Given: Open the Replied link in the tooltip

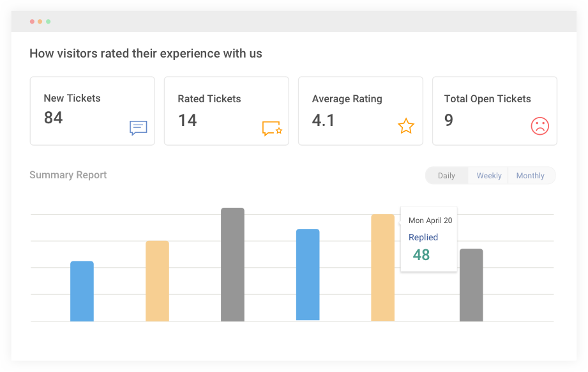Looking at the screenshot, I should point(423,237).
